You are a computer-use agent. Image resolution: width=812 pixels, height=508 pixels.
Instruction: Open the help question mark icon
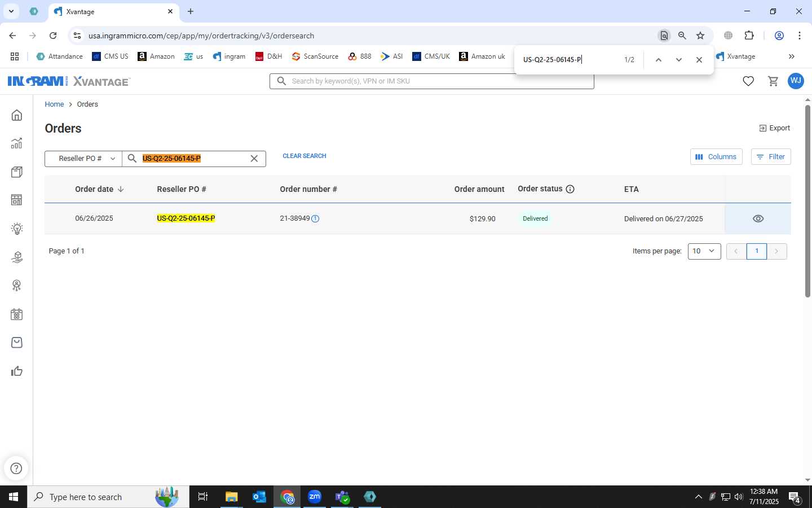tap(16, 468)
